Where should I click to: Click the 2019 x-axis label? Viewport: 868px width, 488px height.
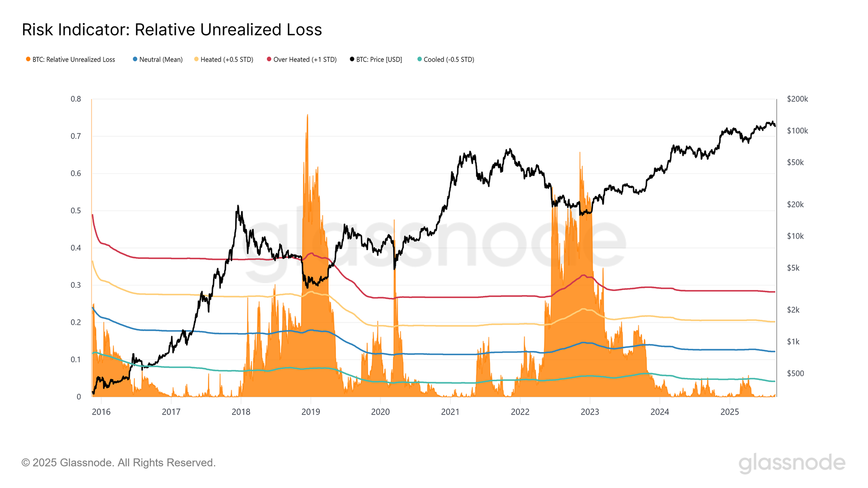tap(311, 412)
